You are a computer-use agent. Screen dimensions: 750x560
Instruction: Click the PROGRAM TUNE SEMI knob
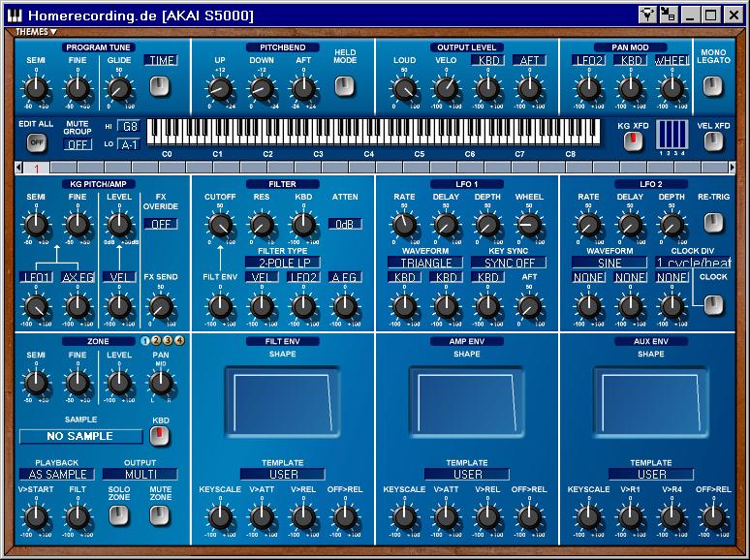coord(37,89)
